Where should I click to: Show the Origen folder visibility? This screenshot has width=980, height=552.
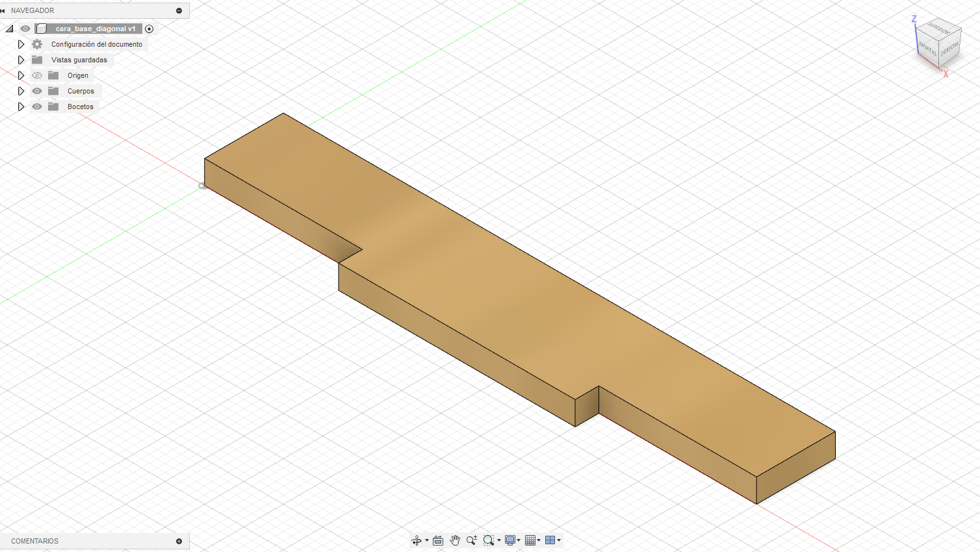pos(37,75)
